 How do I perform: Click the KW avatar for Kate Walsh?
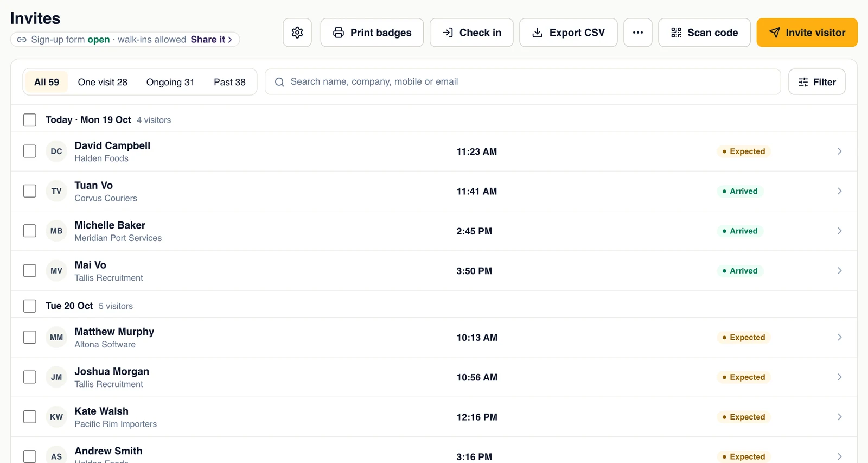(56, 417)
